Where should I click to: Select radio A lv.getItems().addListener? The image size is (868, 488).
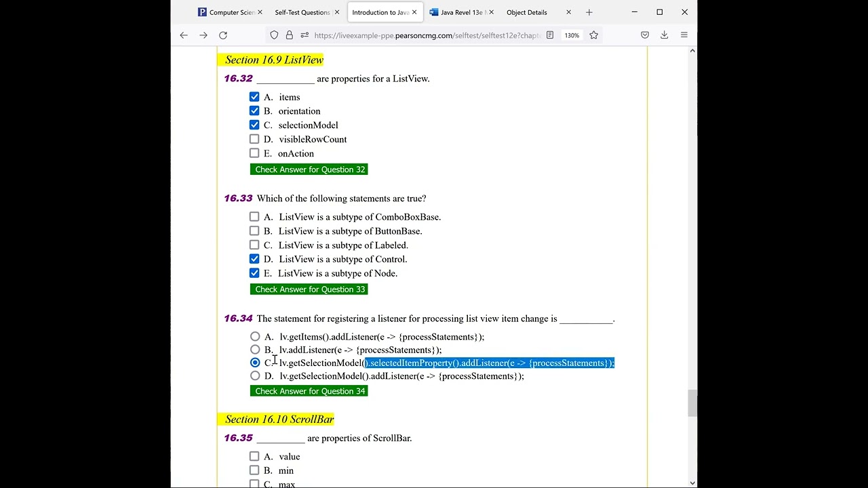[x=255, y=336]
